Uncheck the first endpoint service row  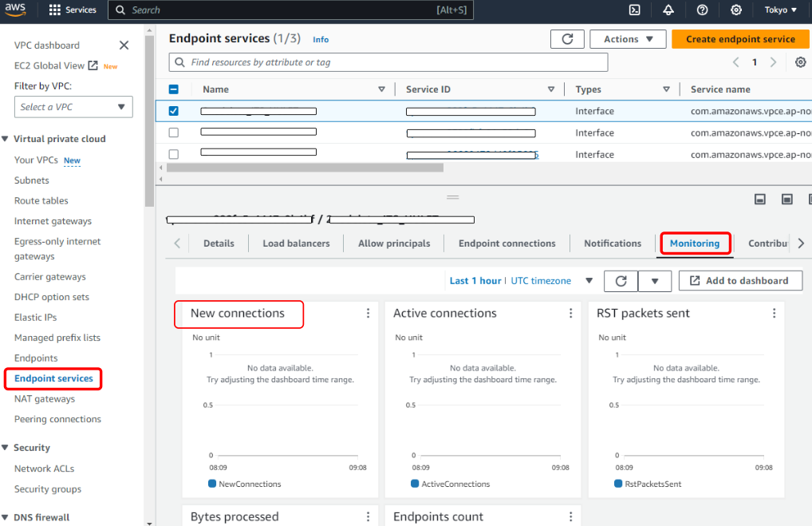[173, 111]
